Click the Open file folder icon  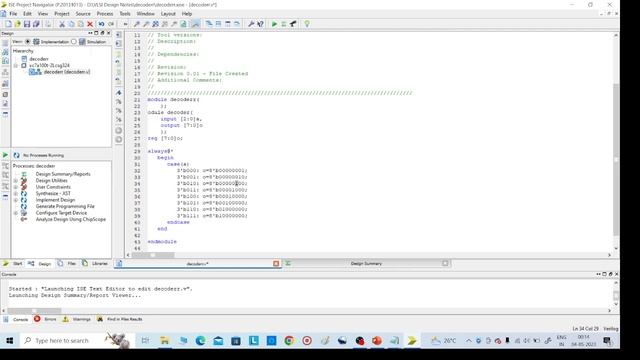pyautogui.click(x=18, y=24)
